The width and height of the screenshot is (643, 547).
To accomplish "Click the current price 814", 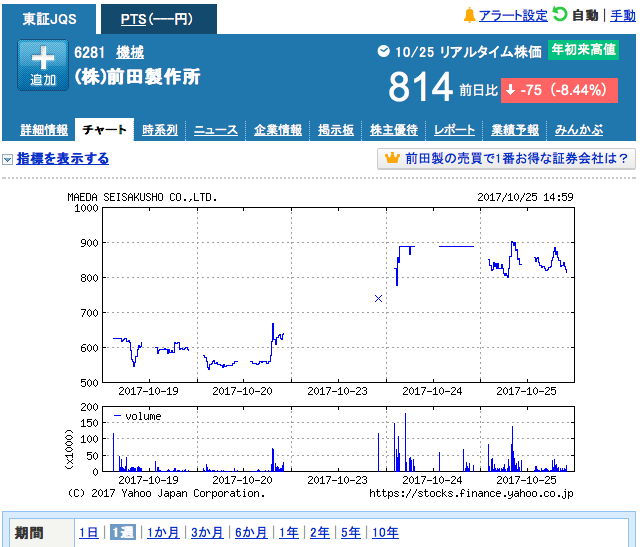I will point(420,87).
